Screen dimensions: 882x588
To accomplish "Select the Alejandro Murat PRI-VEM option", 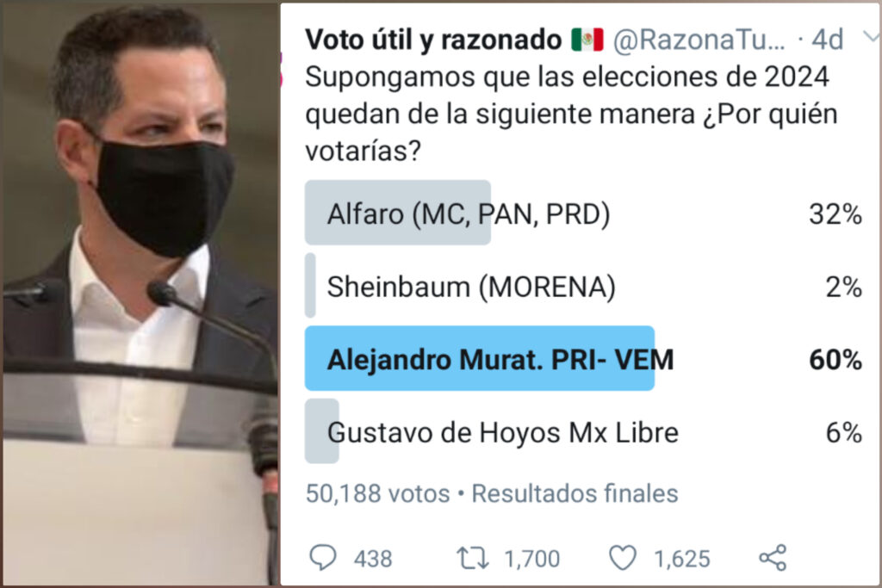I will pyautogui.click(x=583, y=359).
